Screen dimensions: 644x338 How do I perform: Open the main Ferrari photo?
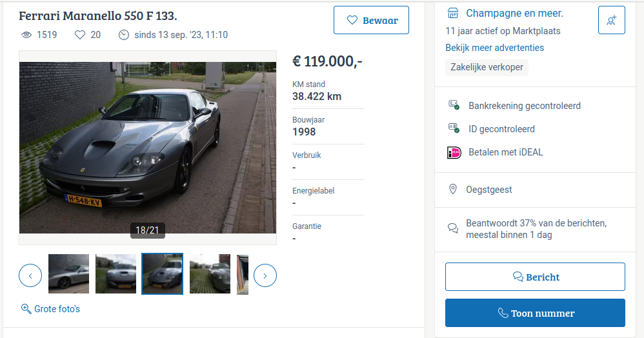coord(148,147)
